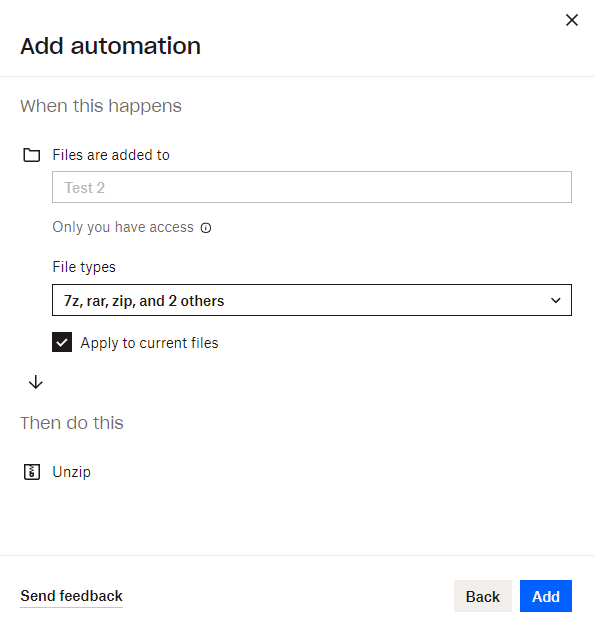Click the When this happens heading

(x=101, y=106)
